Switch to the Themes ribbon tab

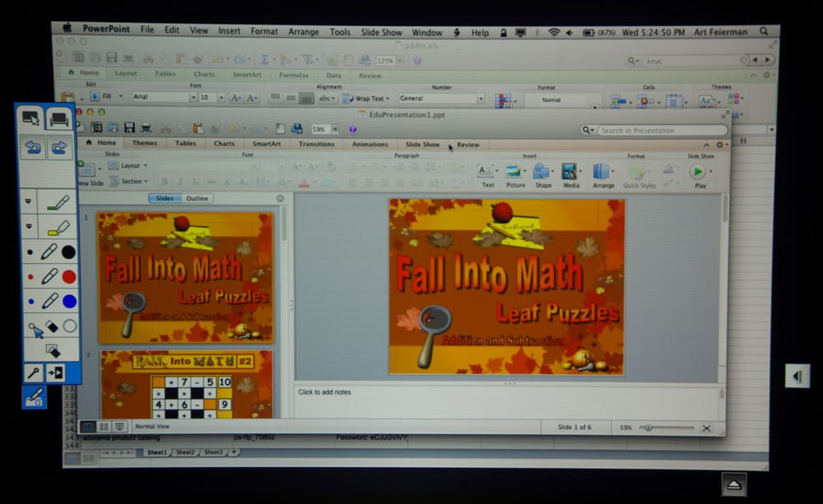[x=144, y=143]
